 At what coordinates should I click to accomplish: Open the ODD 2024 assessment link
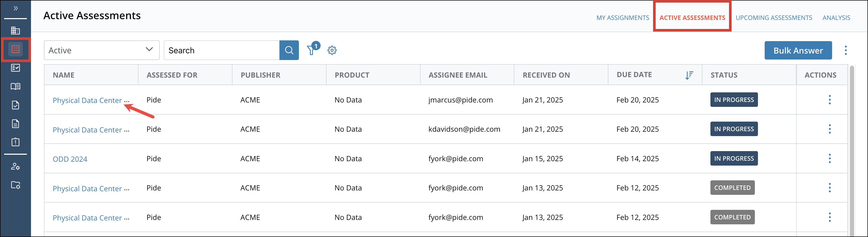70,159
